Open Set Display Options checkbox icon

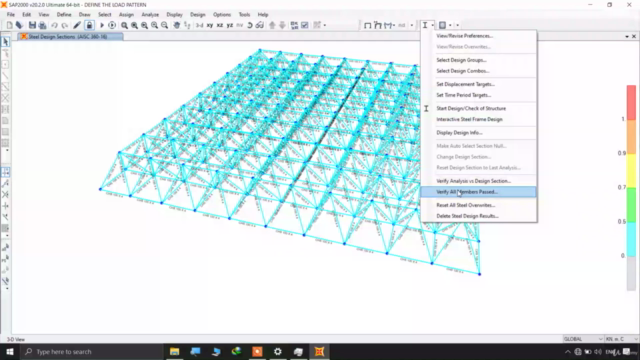click(304, 25)
